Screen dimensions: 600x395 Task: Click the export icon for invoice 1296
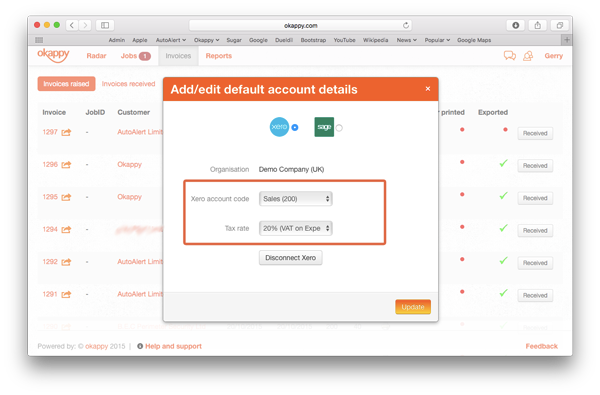[66, 165]
